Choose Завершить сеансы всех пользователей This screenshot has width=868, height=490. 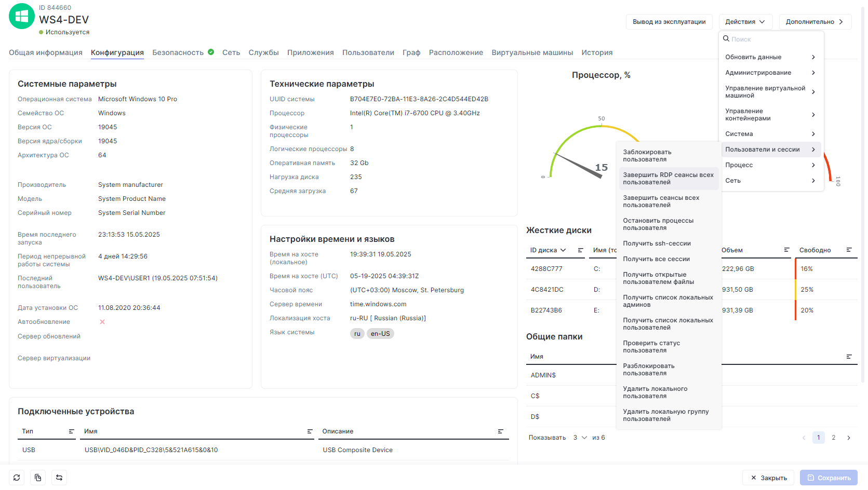pyautogui.click(x=669, y=201)
